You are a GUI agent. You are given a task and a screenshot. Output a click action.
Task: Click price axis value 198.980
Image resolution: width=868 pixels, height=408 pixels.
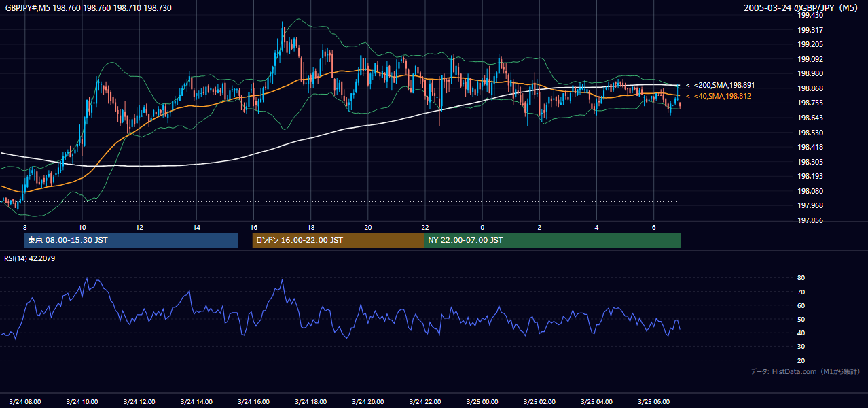tap(810, 73)
